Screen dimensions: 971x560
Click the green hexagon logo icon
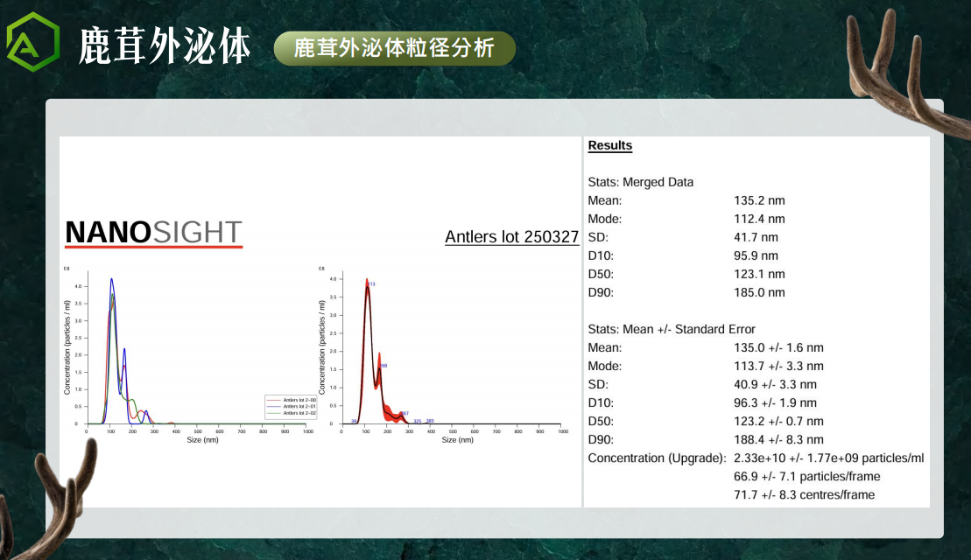click(33, 43)
